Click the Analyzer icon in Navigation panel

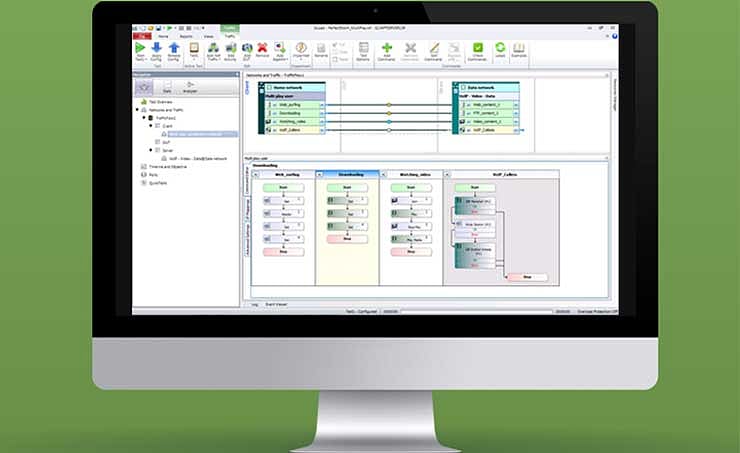(x=192, y=88)
